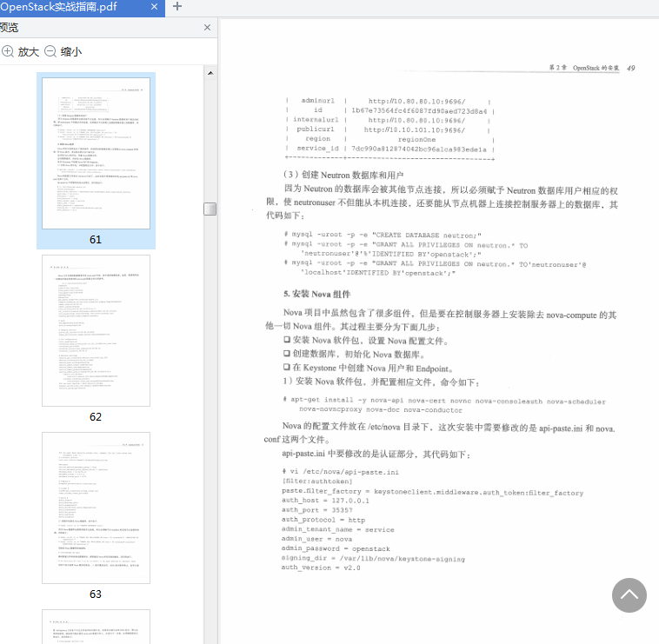Click the back-to-top round arrow button

(x=629, y=595)
